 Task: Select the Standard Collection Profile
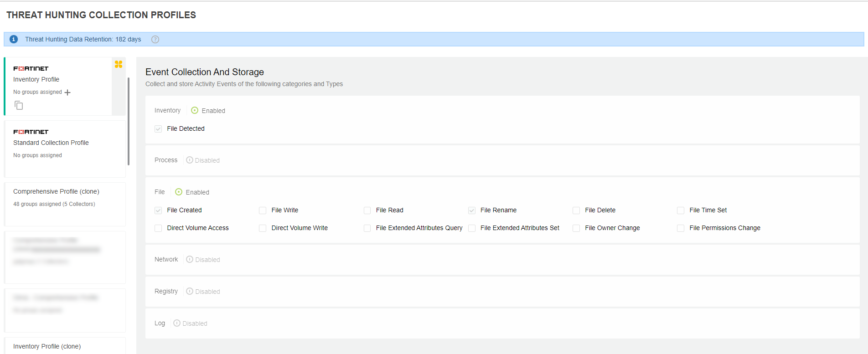coord(51,143)
